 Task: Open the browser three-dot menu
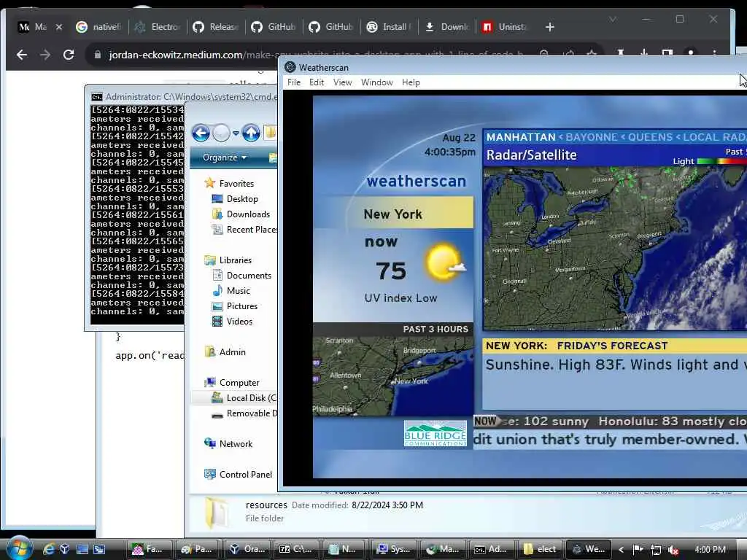point(714,53)
